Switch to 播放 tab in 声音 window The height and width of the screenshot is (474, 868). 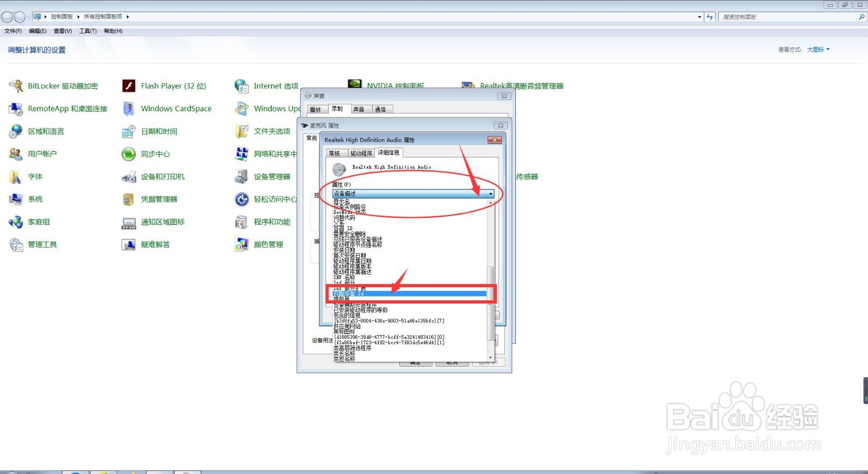click(316, 109)
